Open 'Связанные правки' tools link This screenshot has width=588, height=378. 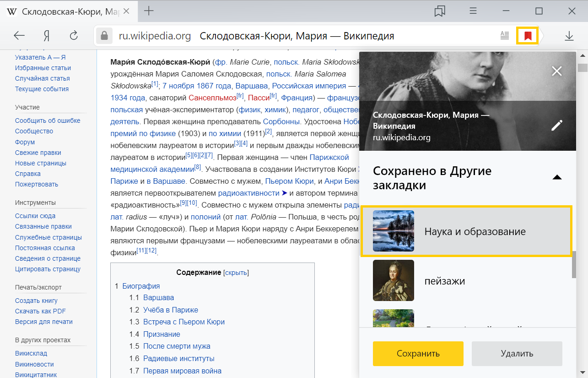click(x=43, y=226)
